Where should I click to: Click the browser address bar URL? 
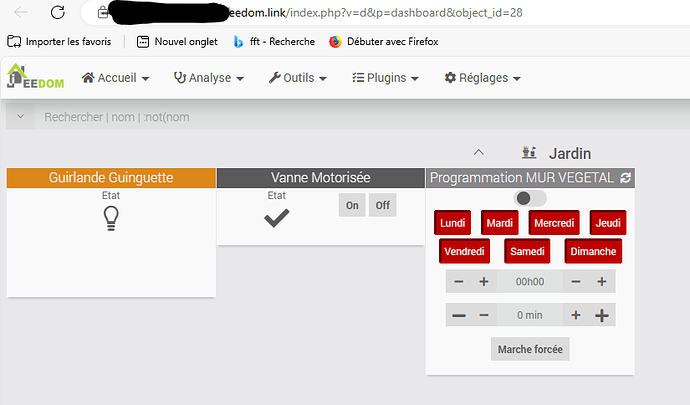pos(375,13)
